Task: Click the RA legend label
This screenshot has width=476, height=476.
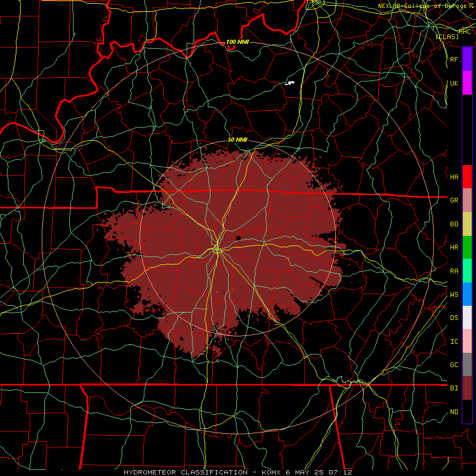Action: pos(454,271)
